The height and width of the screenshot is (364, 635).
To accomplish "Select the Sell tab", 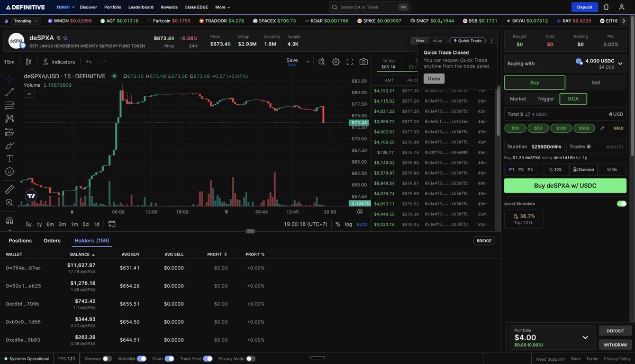I will coord(596,83).
